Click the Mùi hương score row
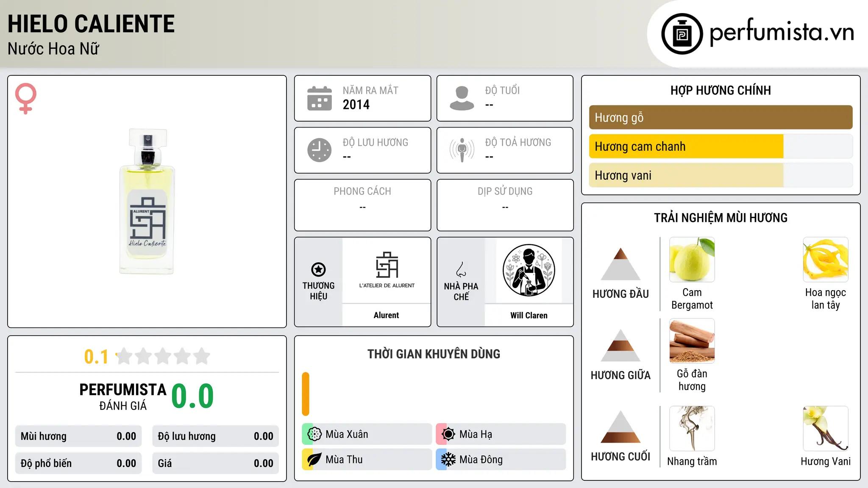868x488 pixels. click(x=78, y=436)
